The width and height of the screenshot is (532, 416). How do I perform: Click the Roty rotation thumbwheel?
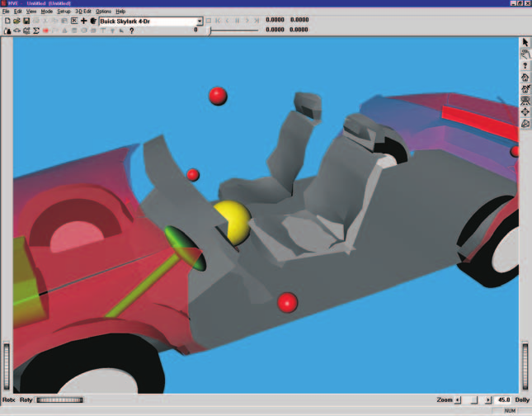click(x=59, y=400)
